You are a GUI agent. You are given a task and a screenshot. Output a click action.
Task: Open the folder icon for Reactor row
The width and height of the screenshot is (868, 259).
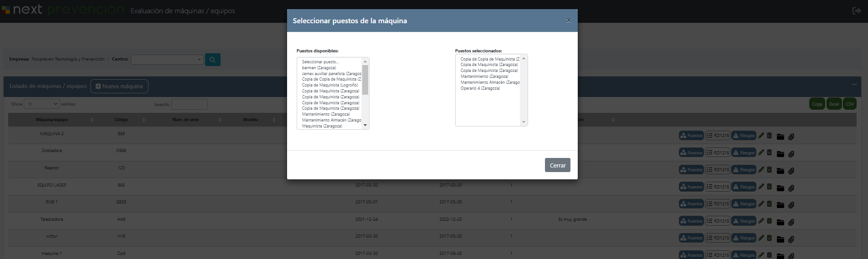[780, 171]
